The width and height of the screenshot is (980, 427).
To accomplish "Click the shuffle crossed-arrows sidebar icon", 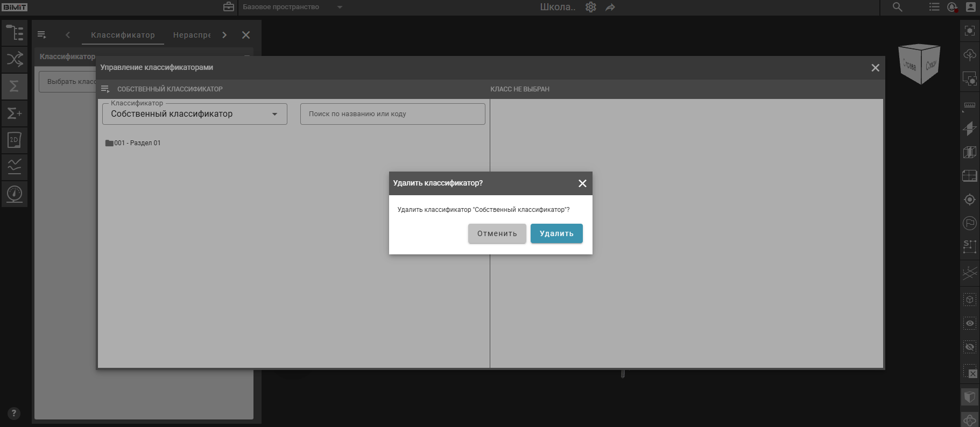I will tap(15, 59).
